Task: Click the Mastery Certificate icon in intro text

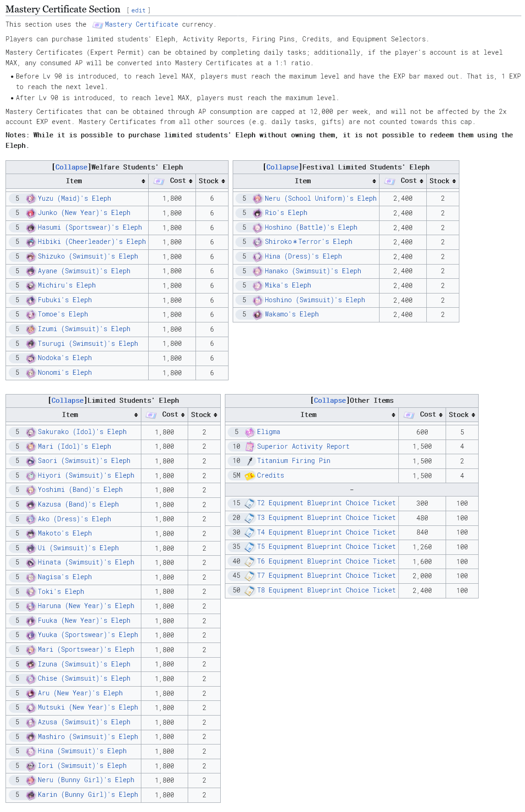Action: 97,25
